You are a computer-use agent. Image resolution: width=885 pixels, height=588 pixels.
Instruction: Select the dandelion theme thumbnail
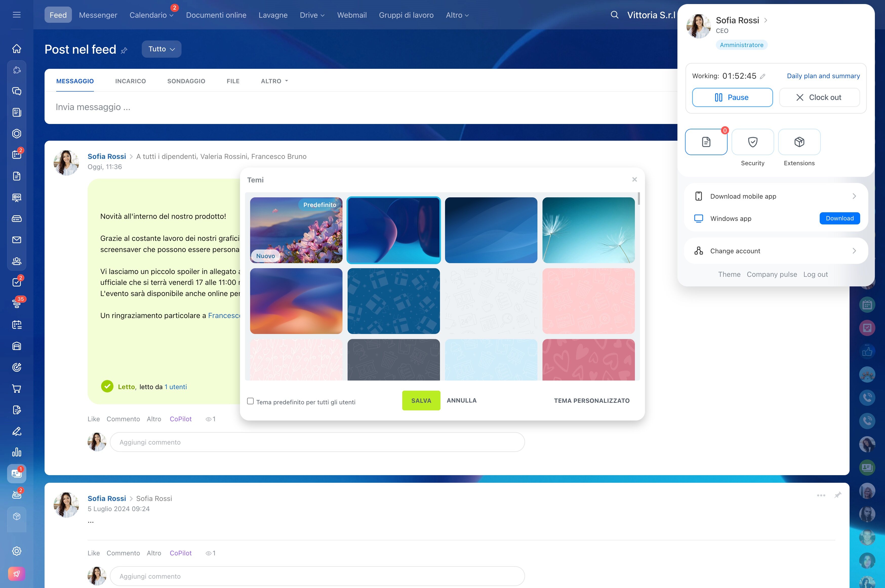pyautogui.click(x=588, y=230)
